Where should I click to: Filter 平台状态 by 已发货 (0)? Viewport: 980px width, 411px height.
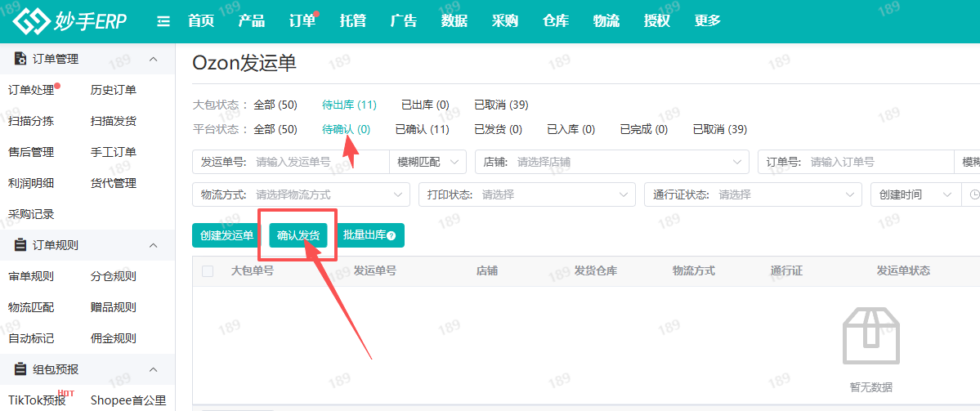tap(498, 129)
